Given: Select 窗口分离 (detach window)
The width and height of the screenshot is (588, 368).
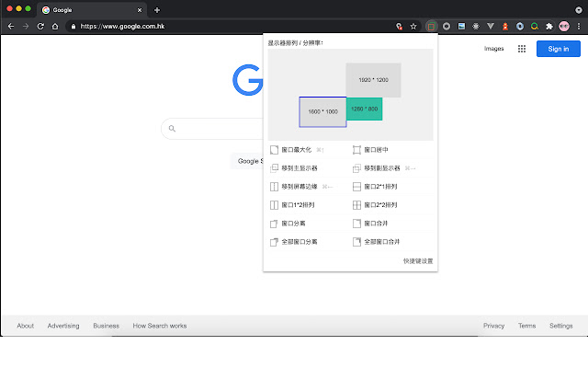Looking at the screenshot, I should pos(288,224).
